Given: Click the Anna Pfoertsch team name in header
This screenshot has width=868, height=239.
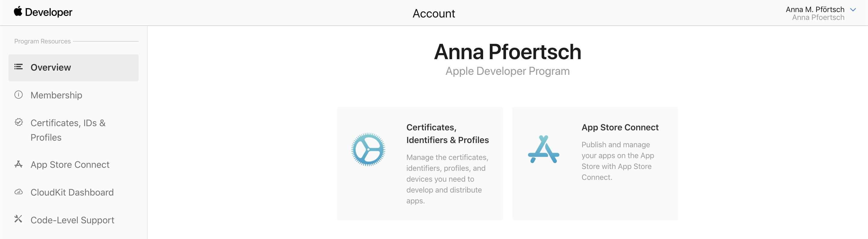Looking at the screenshot, I should 818,18.
